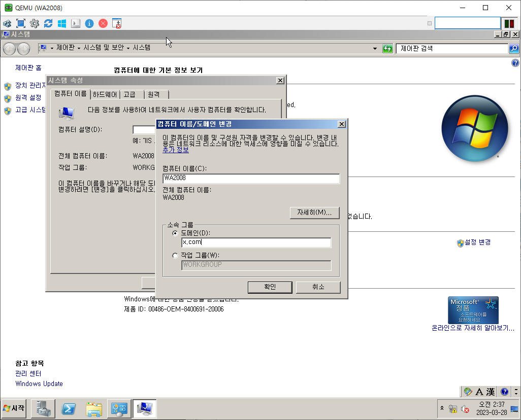Click the language bar 'A' input mode
This screenshot has width=521, height=420.
click(479, 392)
